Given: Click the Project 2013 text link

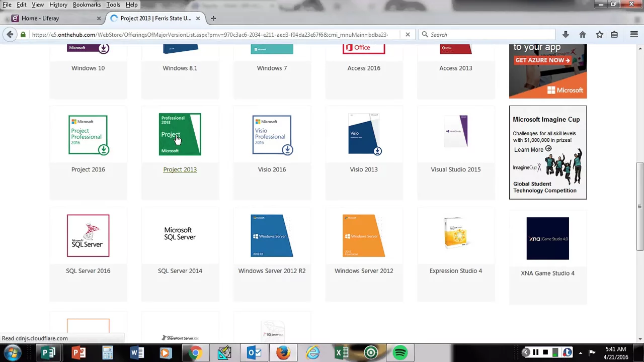Looking at the screenshot, I should coord(180,169).
